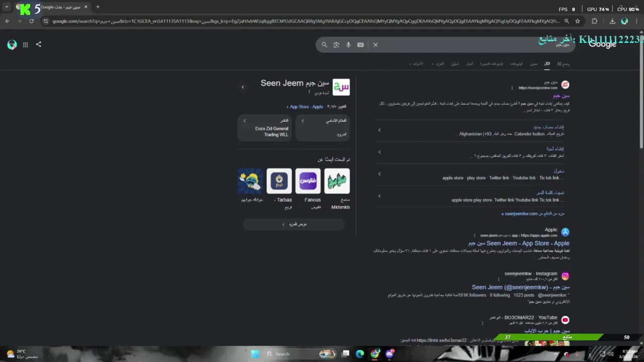Open the الأدوات (Tools) dropdown
This screenshot has width=644, height=362.
click(417, 64)
